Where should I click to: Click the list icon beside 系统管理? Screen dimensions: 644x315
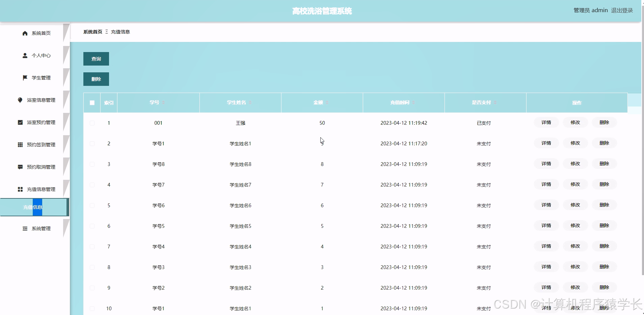coord(25,228)
